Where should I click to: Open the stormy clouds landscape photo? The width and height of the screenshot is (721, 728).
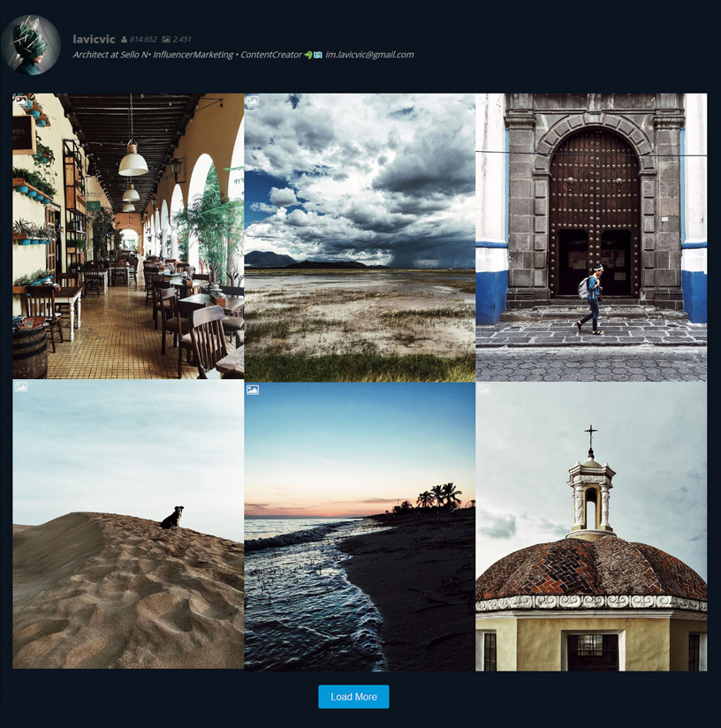(360, 238)
